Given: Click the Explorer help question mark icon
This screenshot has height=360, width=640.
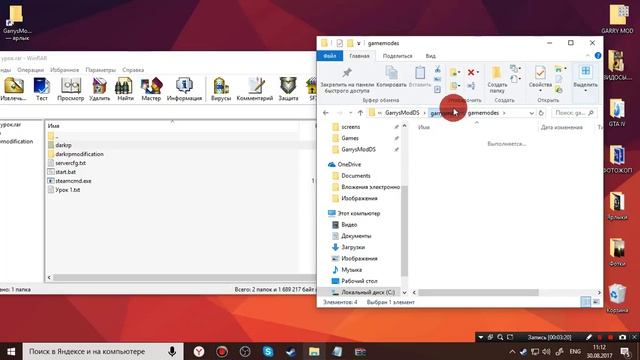Looking at the screenshot, I should [598, 56].
